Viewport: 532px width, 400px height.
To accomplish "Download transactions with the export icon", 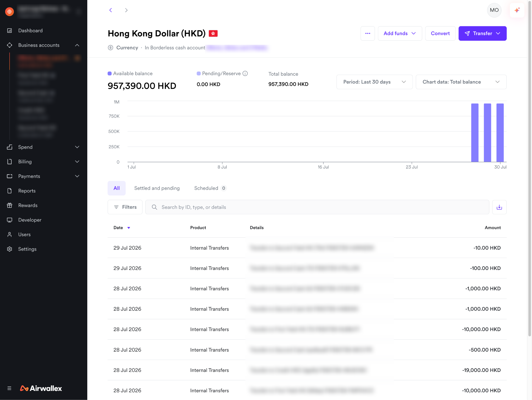I will tap(499, 207).
